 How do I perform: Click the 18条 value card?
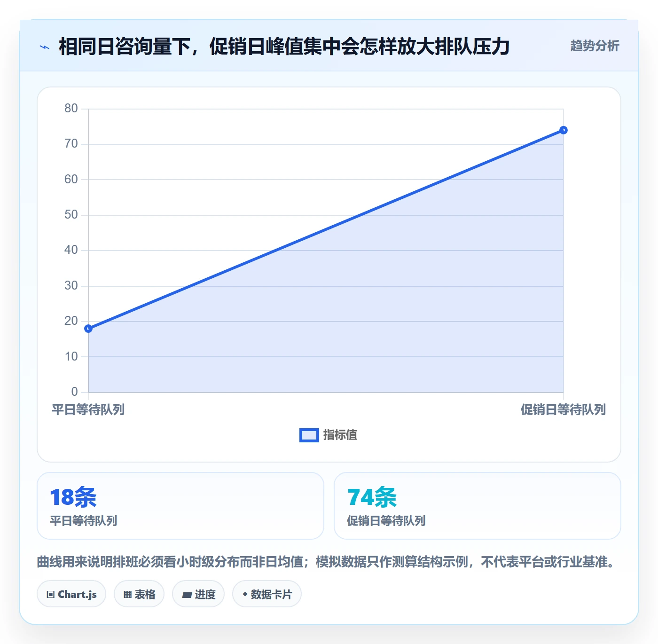click(180, 506)
